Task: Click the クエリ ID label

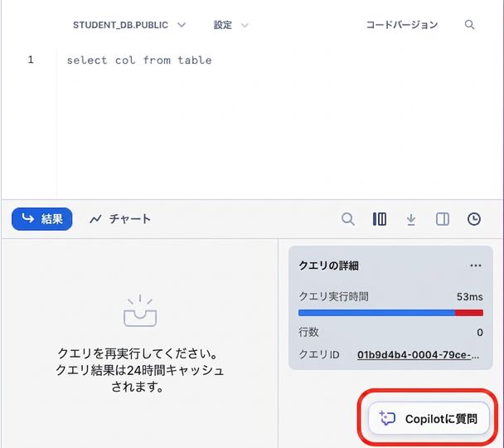Action: click(x=319, y=355)
